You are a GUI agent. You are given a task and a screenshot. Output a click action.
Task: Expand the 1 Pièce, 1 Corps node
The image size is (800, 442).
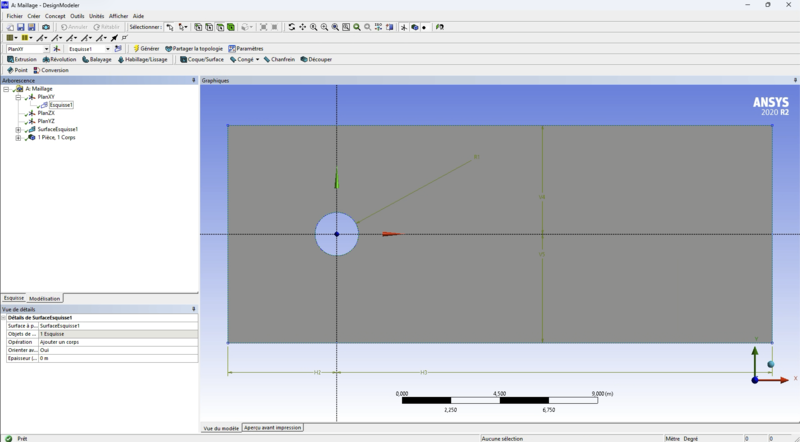coord(18,138)
